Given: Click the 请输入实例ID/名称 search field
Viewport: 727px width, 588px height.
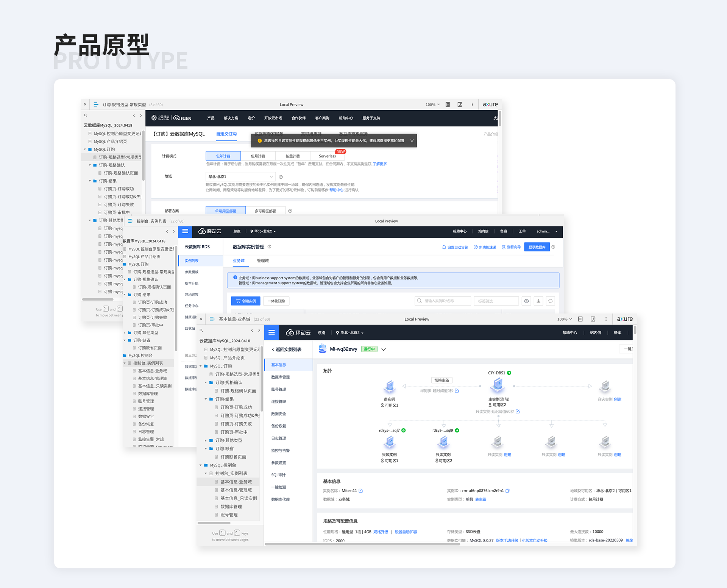Looking at the screenshot, I should pos(443,301).
